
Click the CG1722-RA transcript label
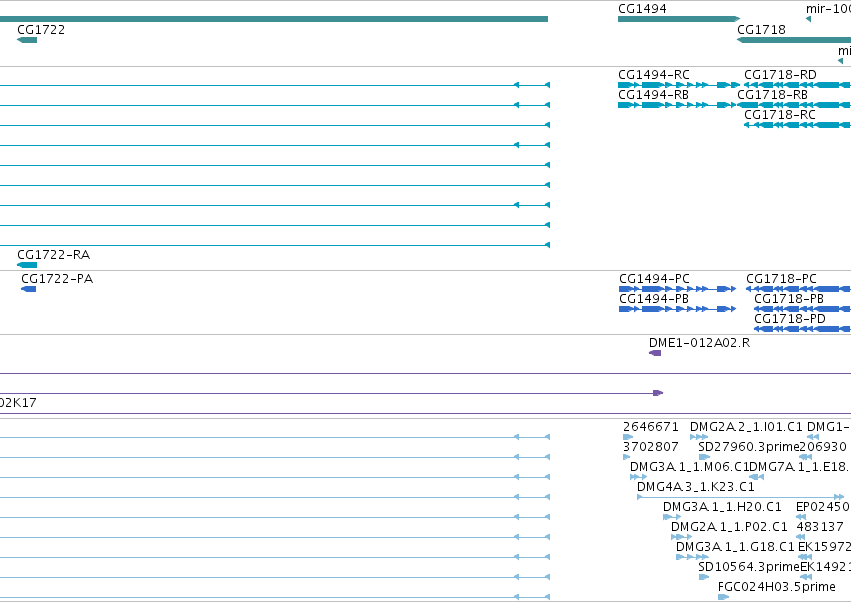coord(54,255)
